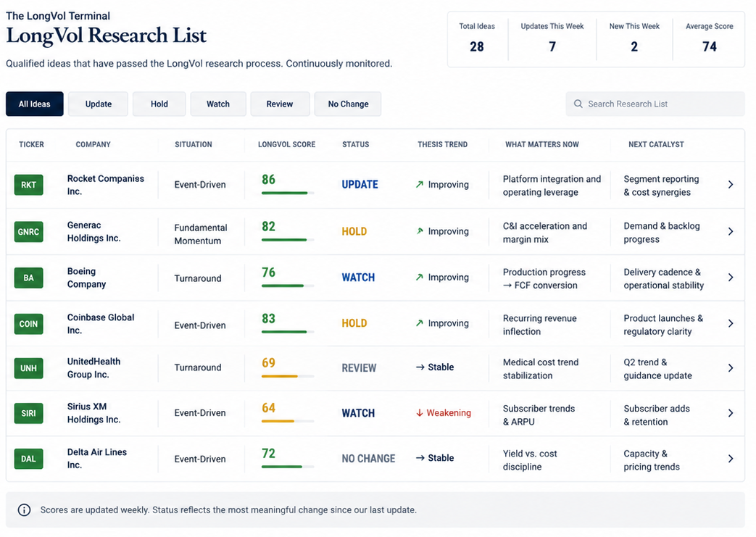Click the Updates This Week stat
The height and width of the screenshot is (537, 756).
pyautogui.click(x=552, y=38)
